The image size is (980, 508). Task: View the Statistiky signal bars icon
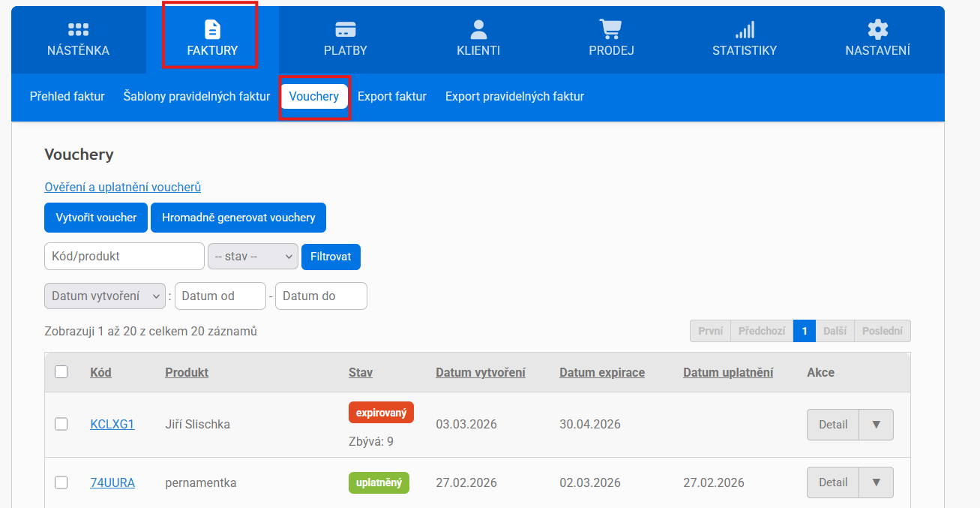(x=745, y=29)
